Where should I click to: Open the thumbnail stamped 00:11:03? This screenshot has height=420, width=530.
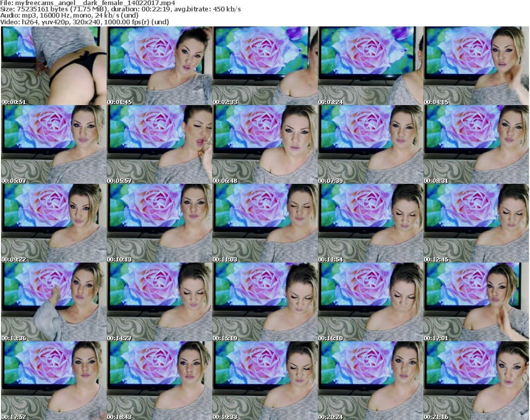pyautogui.click(x=265, y=223)
